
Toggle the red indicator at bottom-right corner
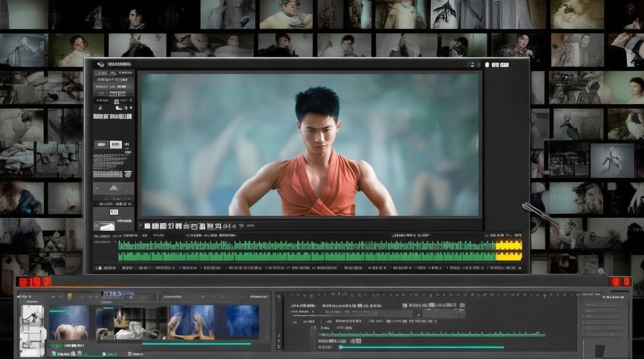(621, 281)
